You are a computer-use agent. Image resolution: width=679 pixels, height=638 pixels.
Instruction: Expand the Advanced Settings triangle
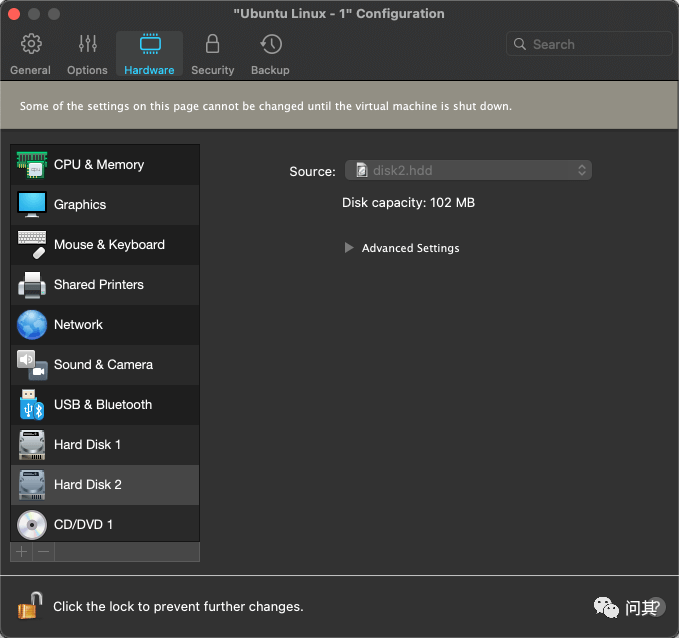349,248
